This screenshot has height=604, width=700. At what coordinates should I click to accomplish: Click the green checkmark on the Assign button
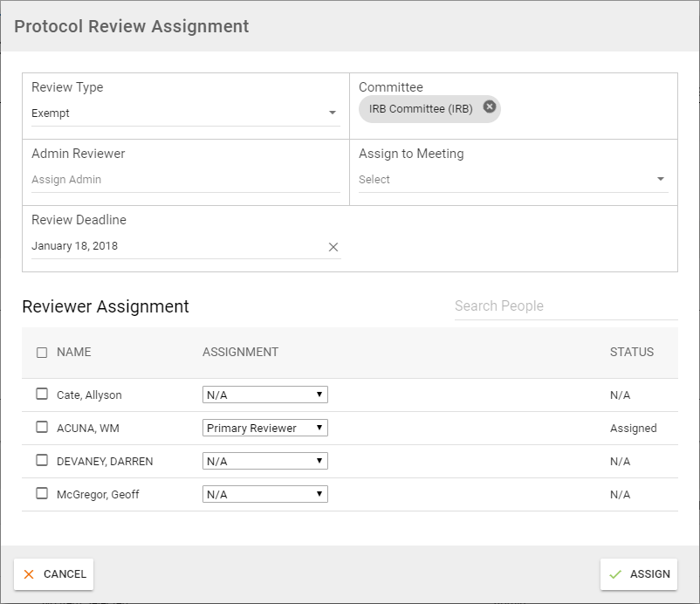click(617, 574)
